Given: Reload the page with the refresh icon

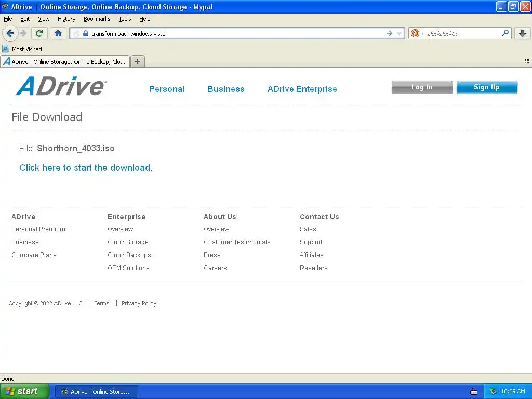Looking at the screenshot, I should pyautogui.click(x=39, y=33).
